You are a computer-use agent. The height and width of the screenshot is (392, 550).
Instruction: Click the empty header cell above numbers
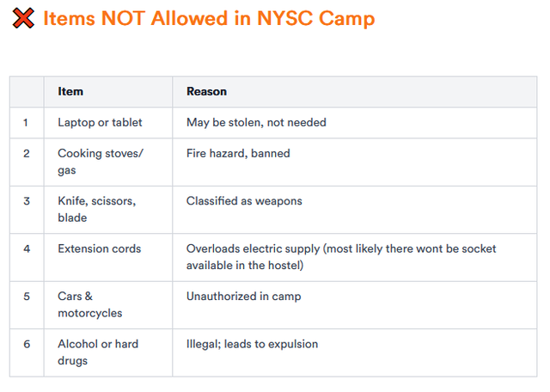pos(27,92)
